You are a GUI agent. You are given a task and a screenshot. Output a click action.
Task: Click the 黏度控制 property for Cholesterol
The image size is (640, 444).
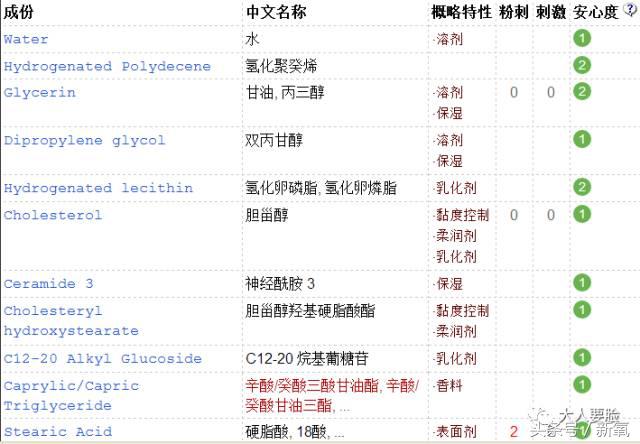point(462,215)
